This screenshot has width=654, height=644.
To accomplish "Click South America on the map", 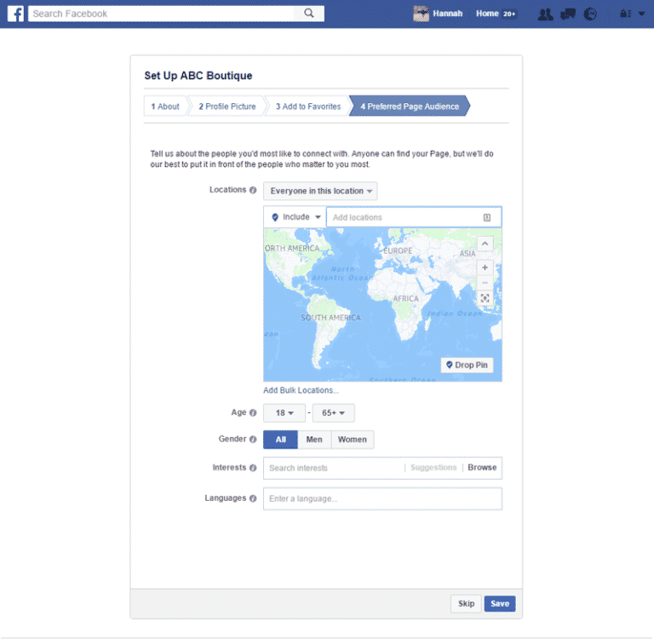I will (x=330, y=318).
